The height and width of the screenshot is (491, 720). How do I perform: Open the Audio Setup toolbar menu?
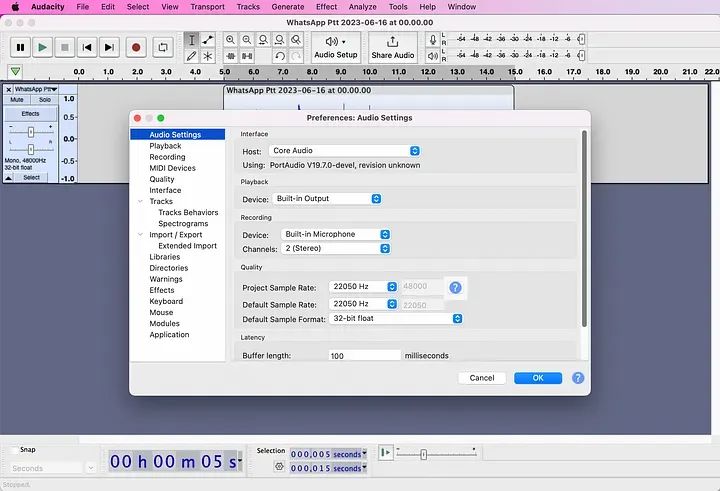coord(336,48)
